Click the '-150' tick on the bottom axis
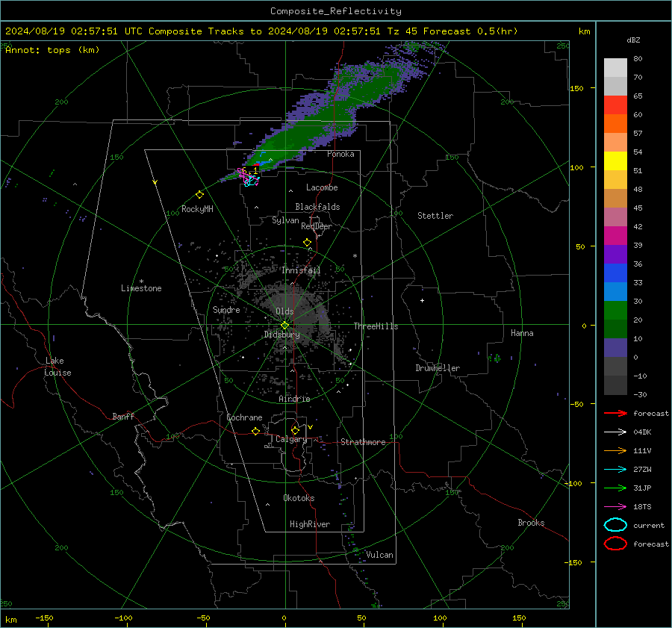 click(x=44, y=618)
